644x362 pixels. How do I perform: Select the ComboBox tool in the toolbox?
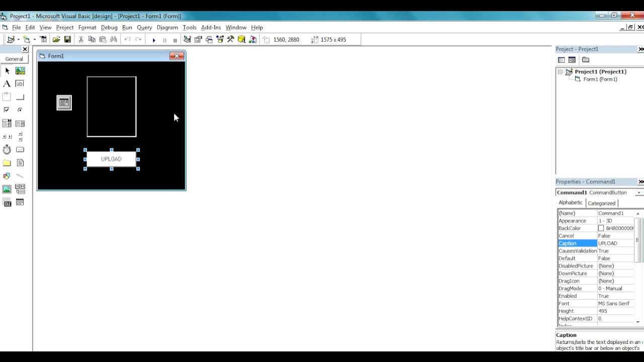pyautogui.click(x=7, y=123)
